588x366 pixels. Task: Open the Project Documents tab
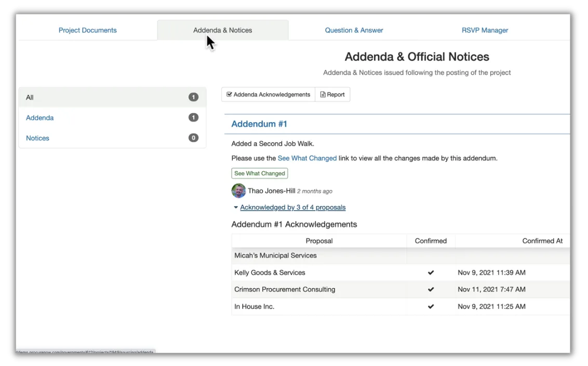coord(87,30)
